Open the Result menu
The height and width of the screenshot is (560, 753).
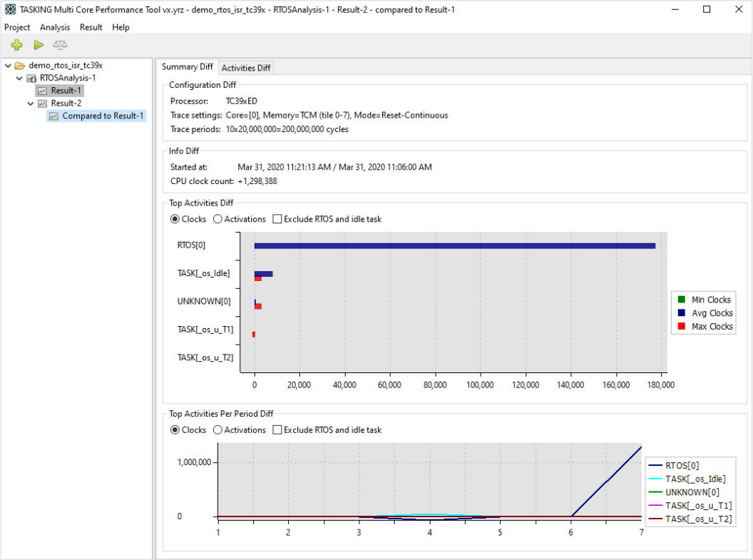click(x=91, y=27)
